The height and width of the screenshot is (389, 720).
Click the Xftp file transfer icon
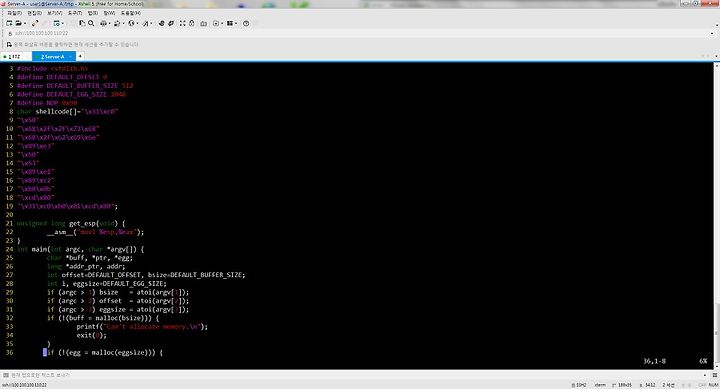click(161, 23)
